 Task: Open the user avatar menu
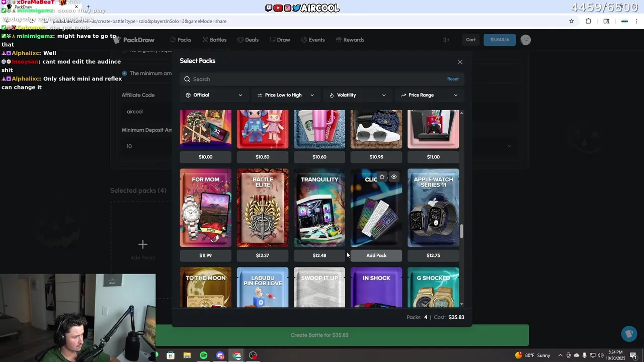click(x=526, y=40)
